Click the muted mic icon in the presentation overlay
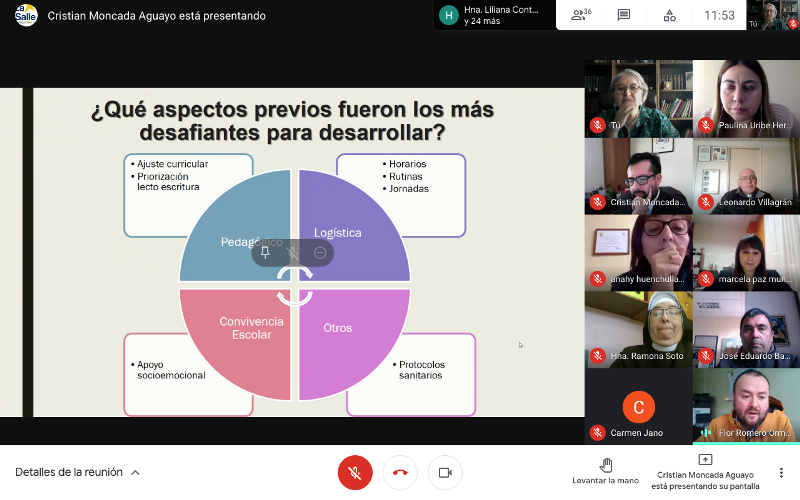 [x=292, y=253]
